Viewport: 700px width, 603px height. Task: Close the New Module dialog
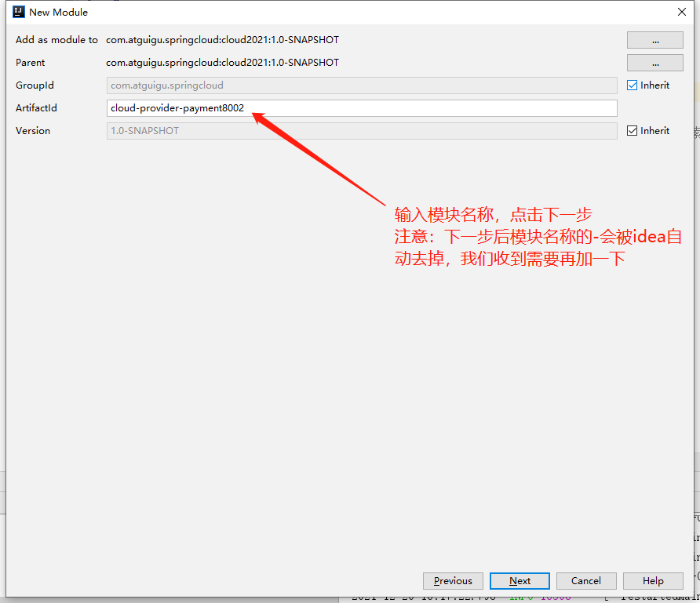[x=682, y=12]
